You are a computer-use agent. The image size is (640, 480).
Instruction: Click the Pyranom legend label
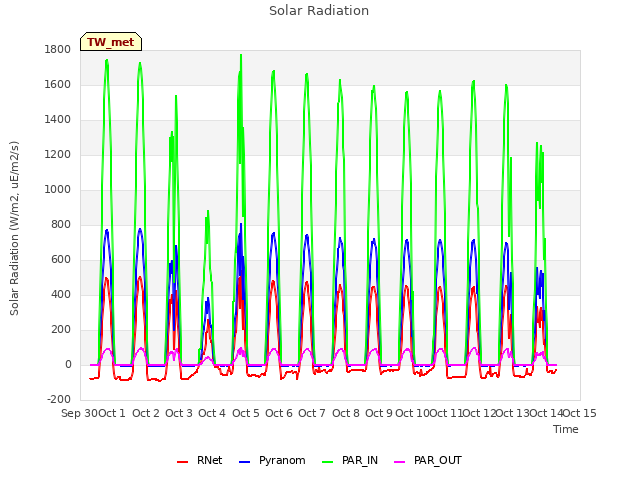282,460
